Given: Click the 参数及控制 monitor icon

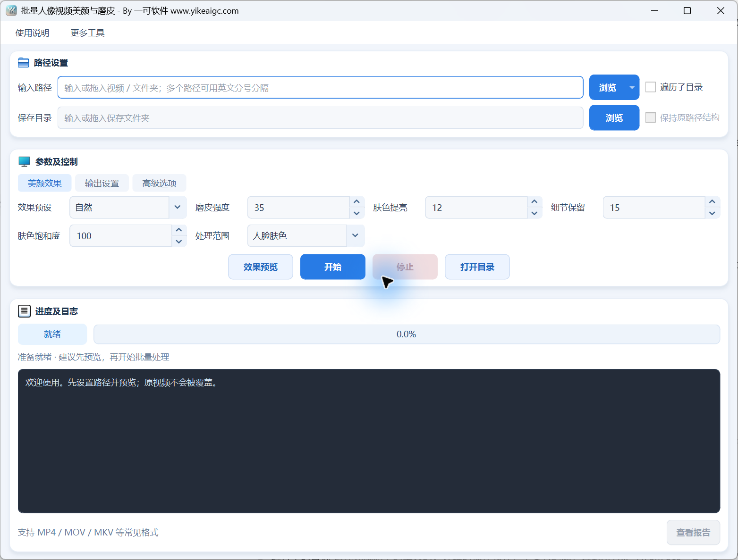Looking at the screenshot, I should click(24, 162).
